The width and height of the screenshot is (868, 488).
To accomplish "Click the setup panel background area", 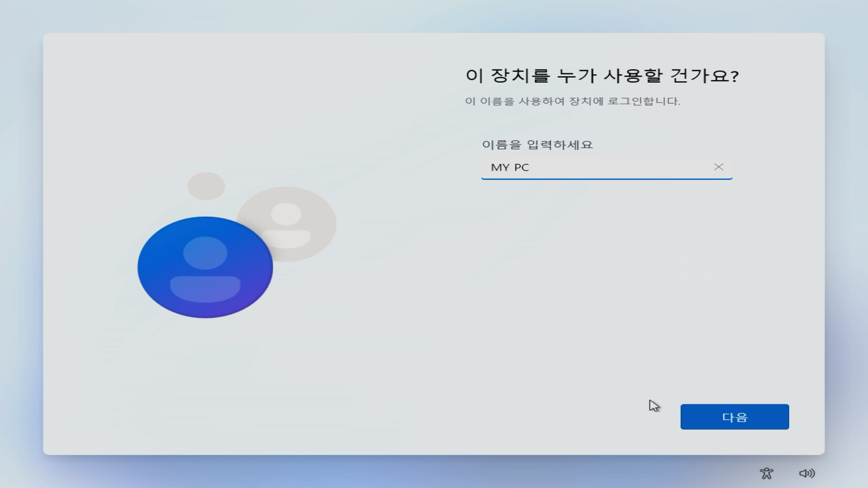I will [x=407, y=361].
